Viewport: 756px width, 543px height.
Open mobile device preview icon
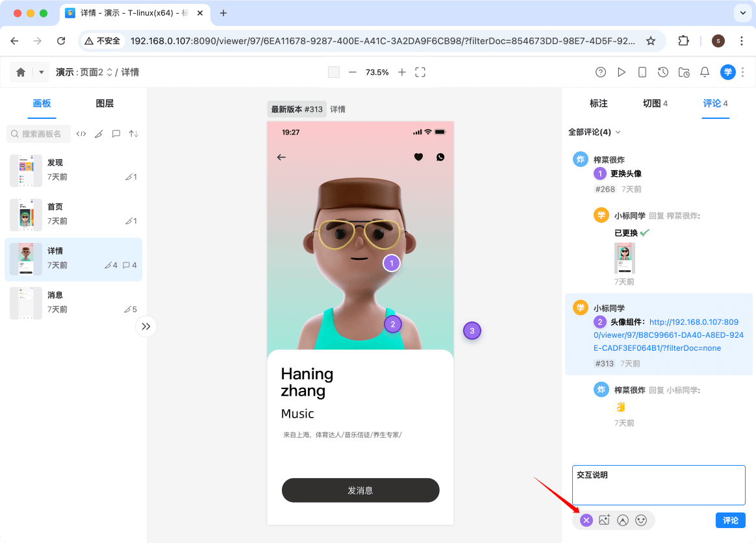coord(642,72)
